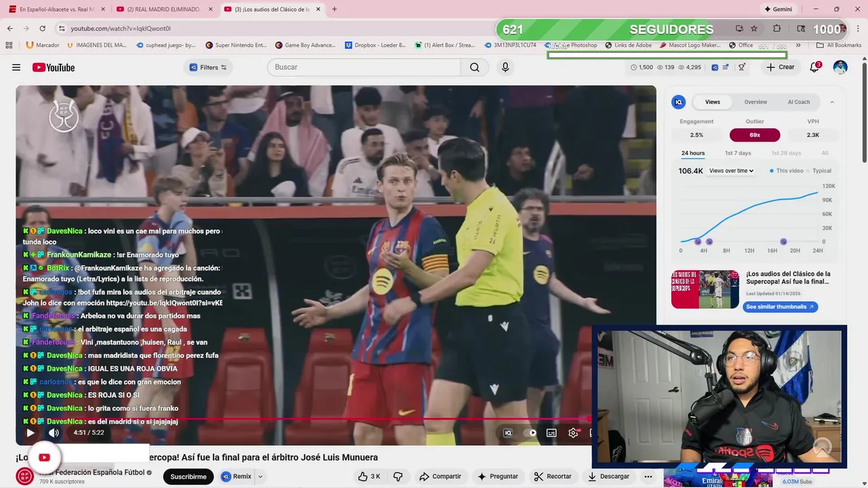Image resolution: width=868 pixels, height=488 pixels.
Task: Open the Marcador bookmark
Action: click(x=43, y=45)
